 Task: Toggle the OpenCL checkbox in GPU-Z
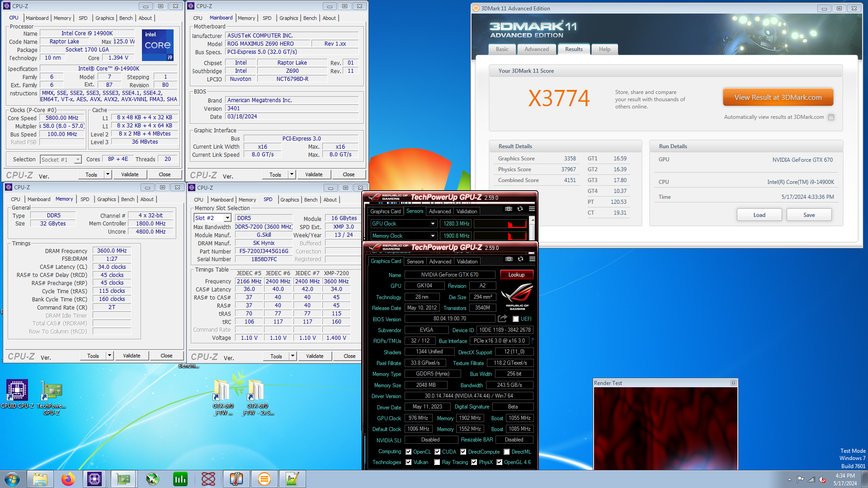409,452
